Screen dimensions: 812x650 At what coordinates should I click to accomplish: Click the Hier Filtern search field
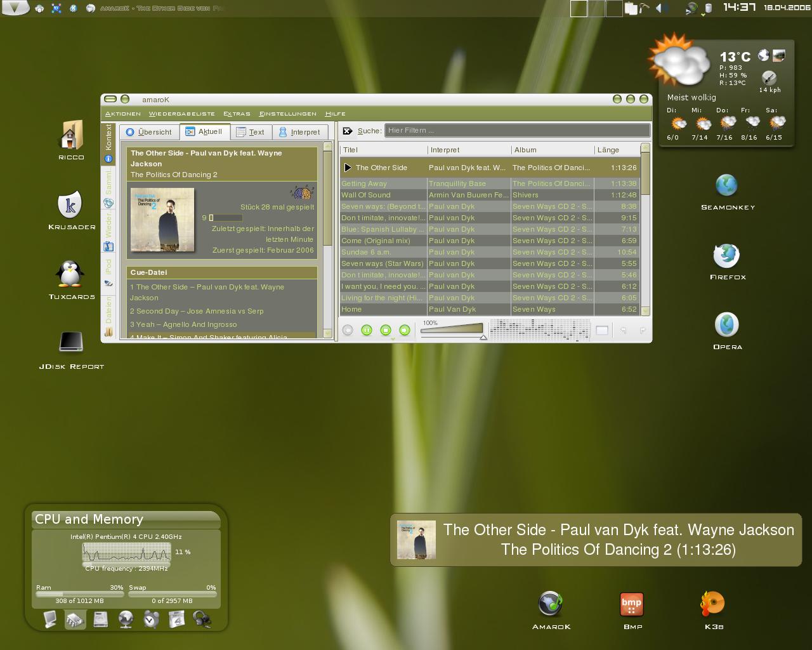(x=517, y=130)
